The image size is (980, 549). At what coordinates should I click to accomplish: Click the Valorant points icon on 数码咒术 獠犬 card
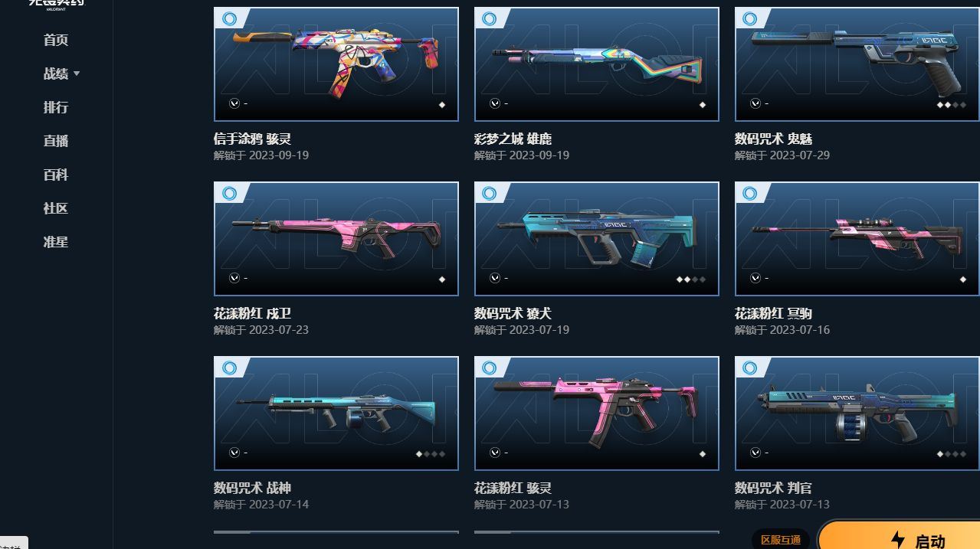495,278
